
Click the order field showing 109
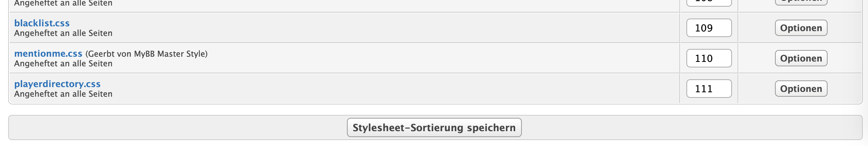click(709, 28)
